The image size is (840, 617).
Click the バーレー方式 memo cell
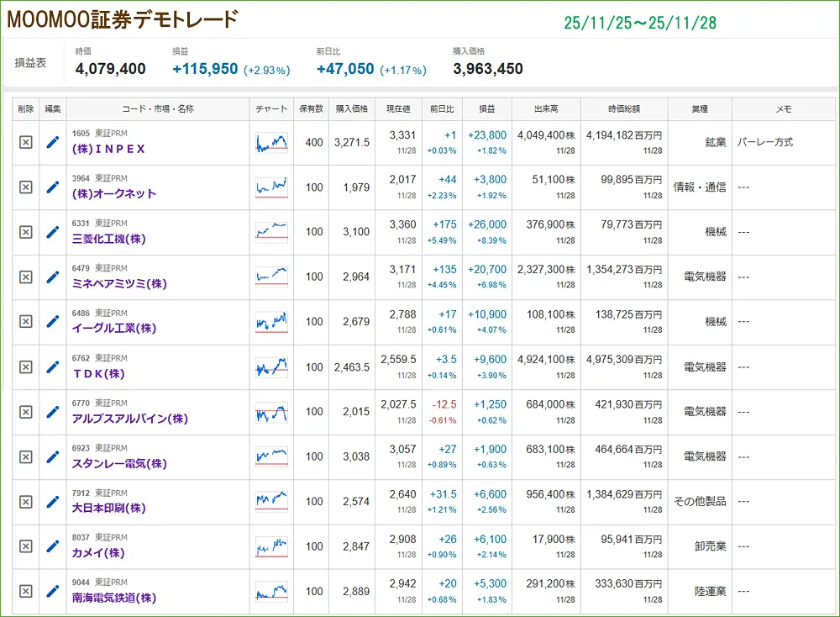click(x=764, y=143)
